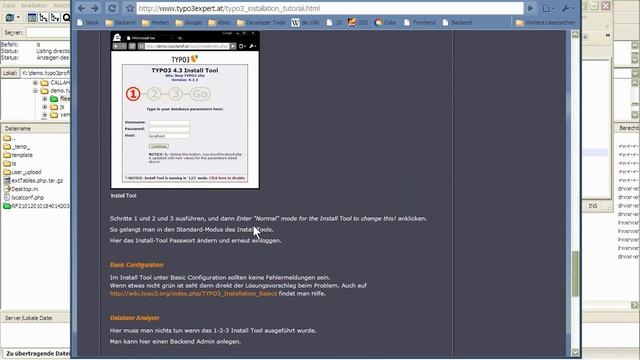Image resolution: width=640 pixels, height=360 pixels.
Task: Switch to the Zu übertragende Dateien tab
Action: point(37,353)
